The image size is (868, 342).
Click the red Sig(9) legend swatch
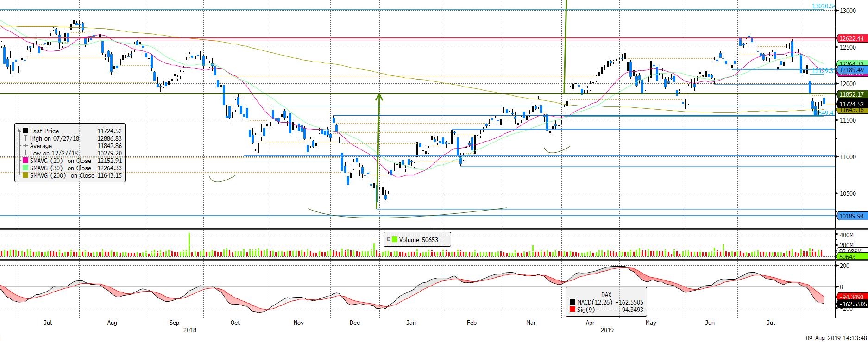(573, 310)
